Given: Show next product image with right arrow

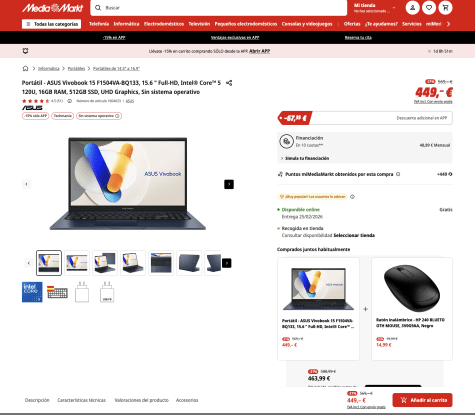Looking at the screenshot, I should 229,184.
